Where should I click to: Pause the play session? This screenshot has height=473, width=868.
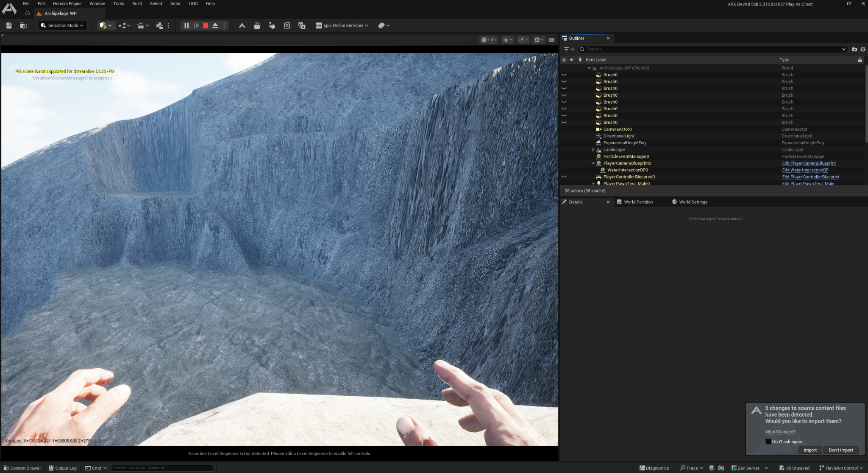(x=186, y=25)
